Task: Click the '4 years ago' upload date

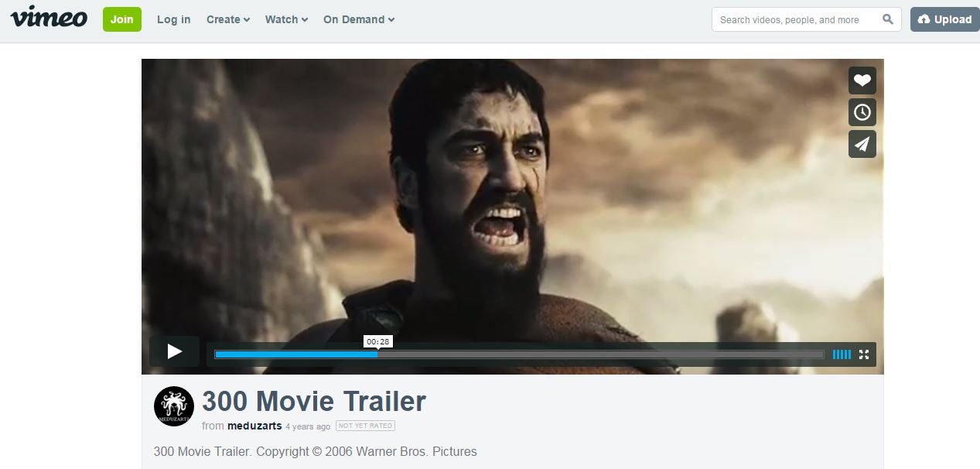Action: (x=308, y=426)
